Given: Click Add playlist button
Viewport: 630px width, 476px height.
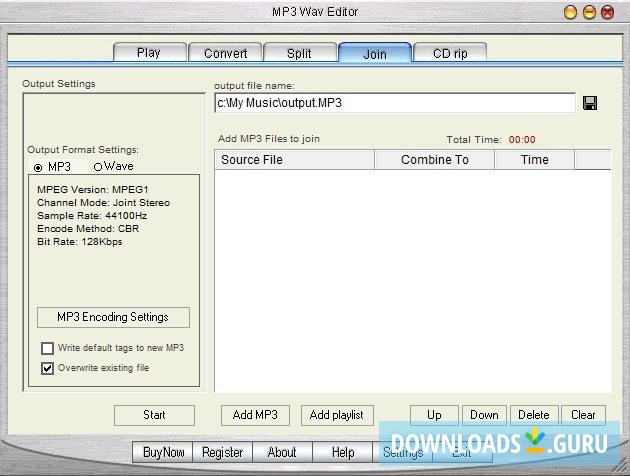Looking at the screenshot, I should click(x=337, y=415).
